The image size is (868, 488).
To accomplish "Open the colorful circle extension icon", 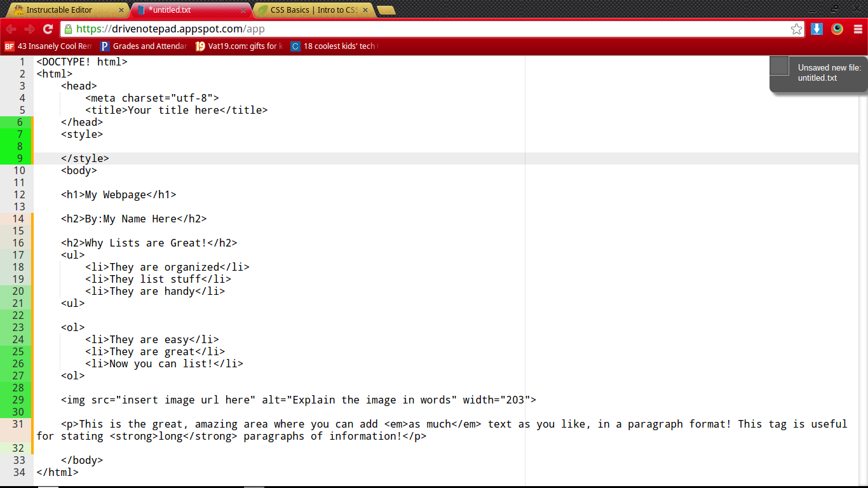I will [837, 29].
